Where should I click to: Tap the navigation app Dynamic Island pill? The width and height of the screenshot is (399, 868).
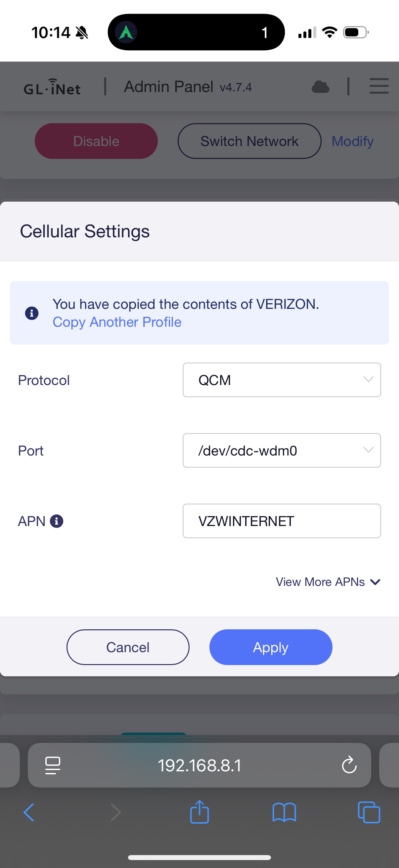pyautogui.click(x=196, y=32)
